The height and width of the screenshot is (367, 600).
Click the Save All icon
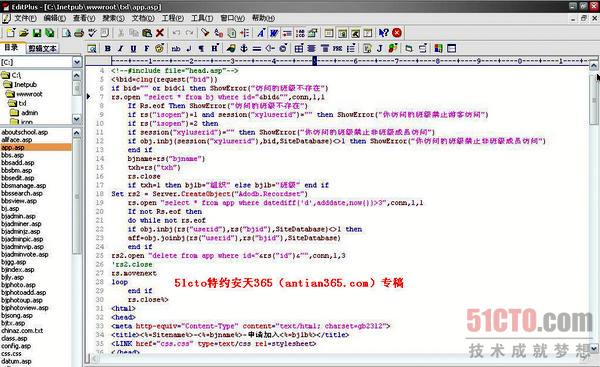click(x=50, y=33)
